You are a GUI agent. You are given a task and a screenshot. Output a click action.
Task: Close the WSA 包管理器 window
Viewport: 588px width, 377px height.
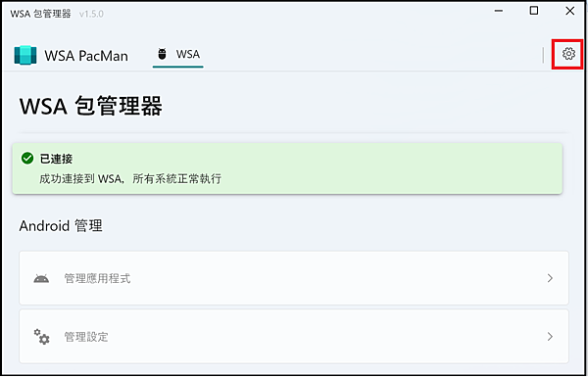(570, 11)
